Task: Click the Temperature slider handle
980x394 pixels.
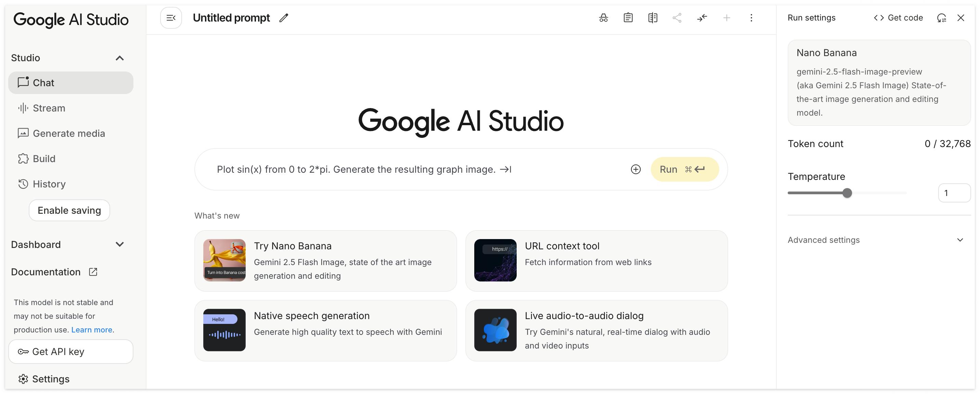Action: coord(847,193)
